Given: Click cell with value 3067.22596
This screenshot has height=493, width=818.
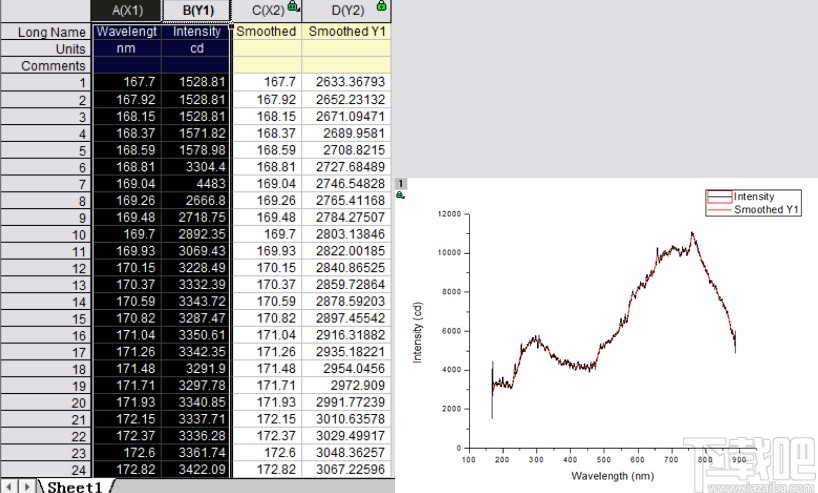Looking at the screenshot, I should 346,469.
